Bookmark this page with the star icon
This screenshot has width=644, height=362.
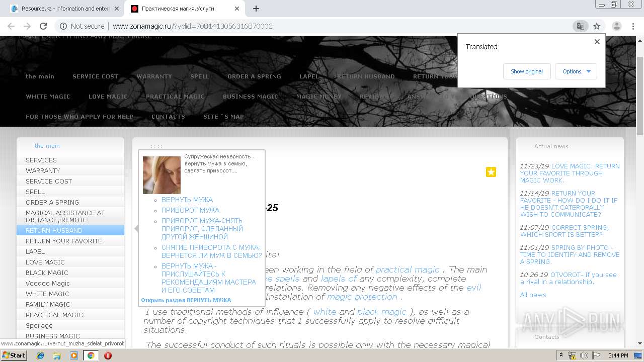point(597,26)
